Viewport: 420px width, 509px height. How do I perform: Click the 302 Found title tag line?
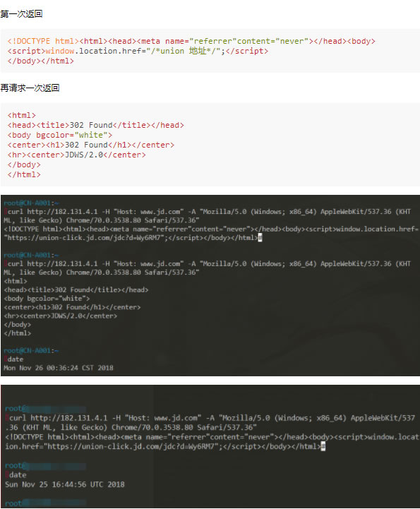pyautogui.click(x=95, y=125)
